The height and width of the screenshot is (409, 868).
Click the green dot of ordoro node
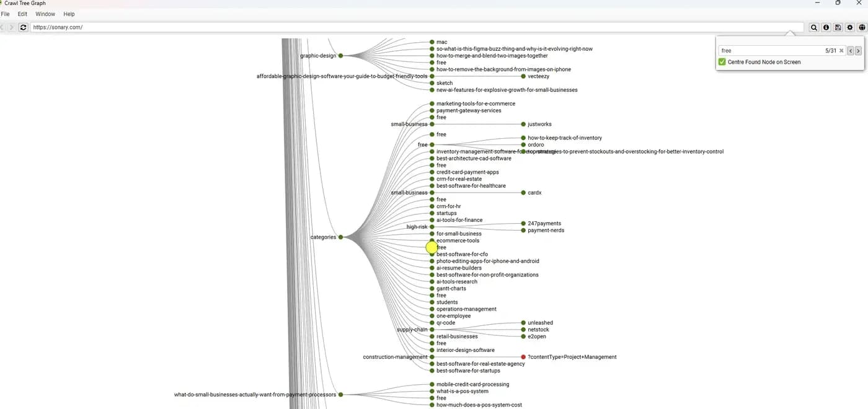pos(523,144)
